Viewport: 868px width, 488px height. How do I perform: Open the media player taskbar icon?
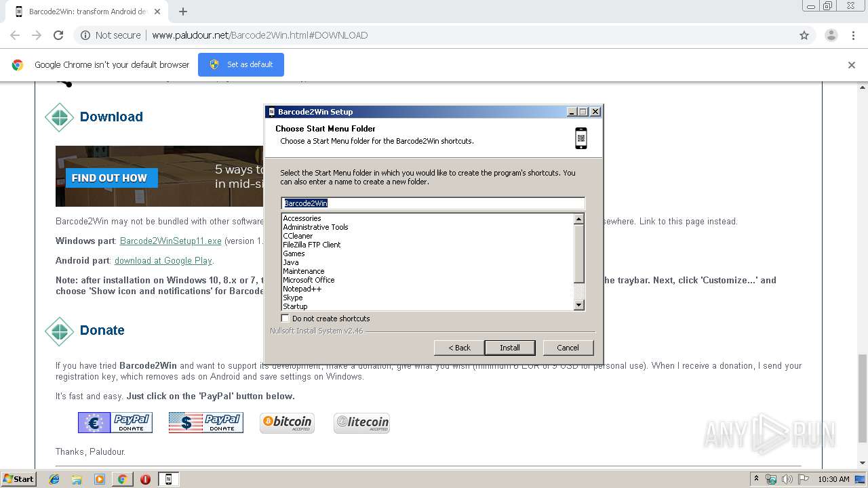click(100, 479)
